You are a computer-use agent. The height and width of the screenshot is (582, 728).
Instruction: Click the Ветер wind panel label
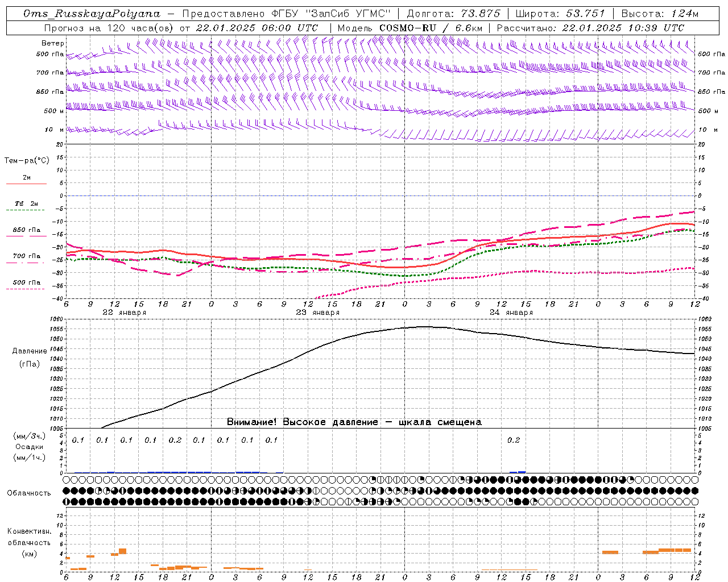(53, 43)
